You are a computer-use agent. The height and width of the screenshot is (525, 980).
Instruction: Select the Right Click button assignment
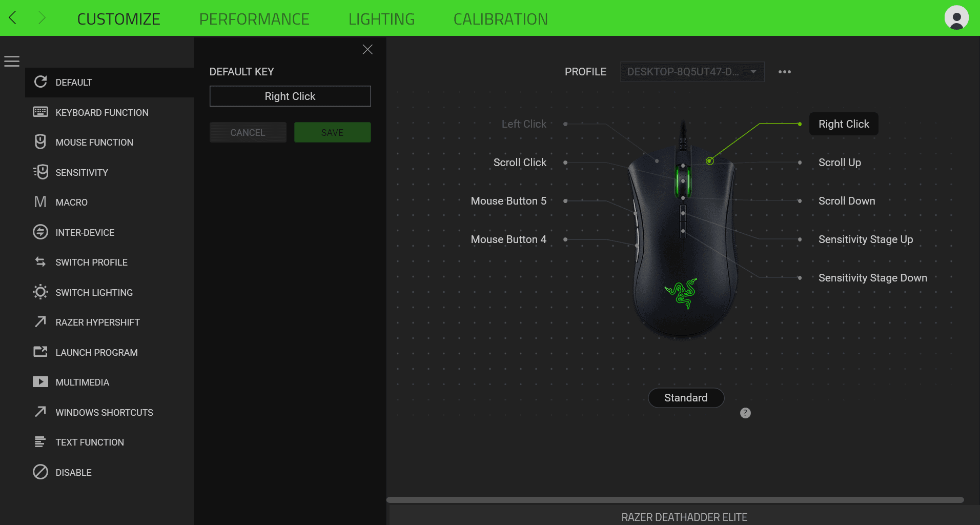(x=844, y=124)
